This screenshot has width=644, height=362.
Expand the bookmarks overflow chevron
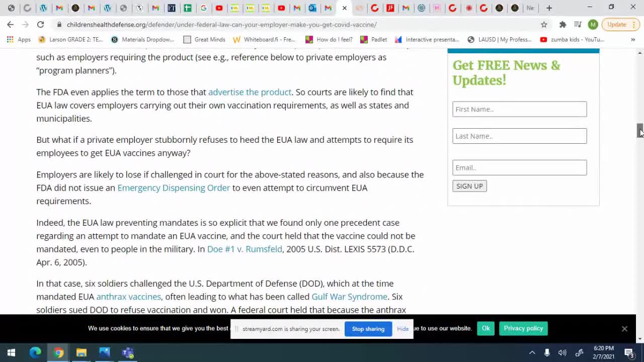632,39
